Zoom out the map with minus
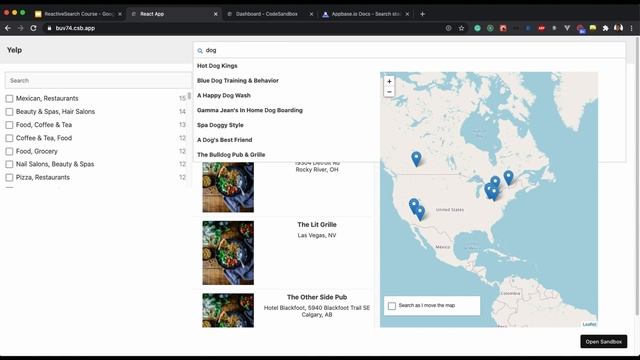Image resolution: width=640 pixels, height=360 pixels. tap(389, 92)
